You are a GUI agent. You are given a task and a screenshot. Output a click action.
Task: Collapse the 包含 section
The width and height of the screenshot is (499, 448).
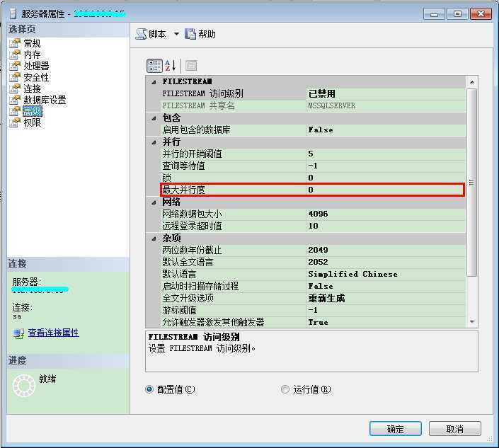(154, 118)
